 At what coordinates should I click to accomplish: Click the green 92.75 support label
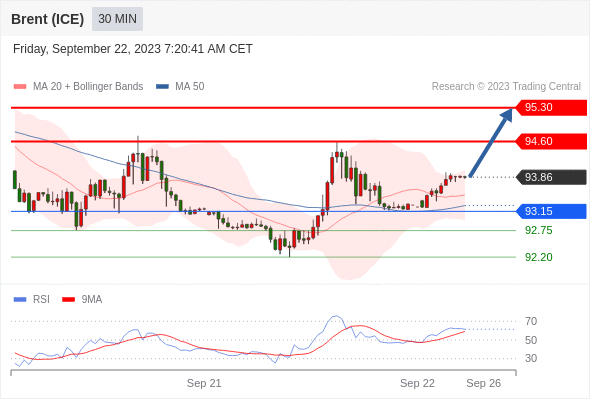538,230
